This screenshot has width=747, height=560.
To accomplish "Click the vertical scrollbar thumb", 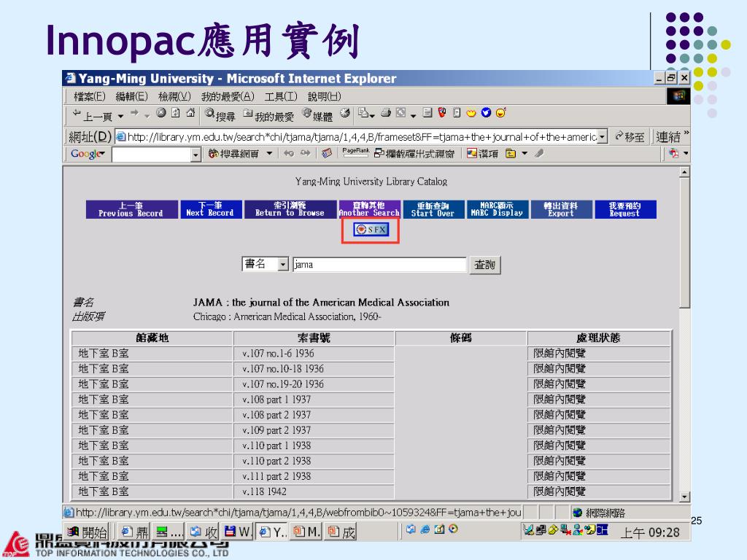I will [684, 243].
